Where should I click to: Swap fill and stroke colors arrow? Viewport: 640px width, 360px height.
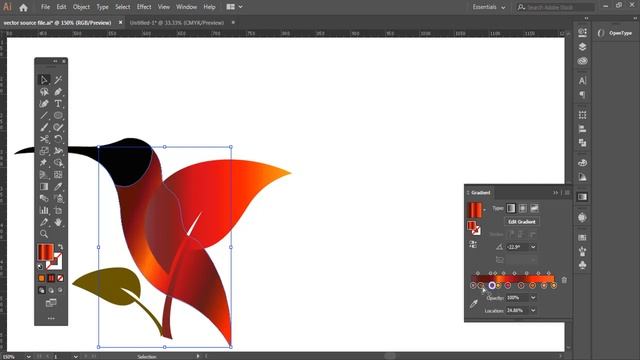(60, 247)
